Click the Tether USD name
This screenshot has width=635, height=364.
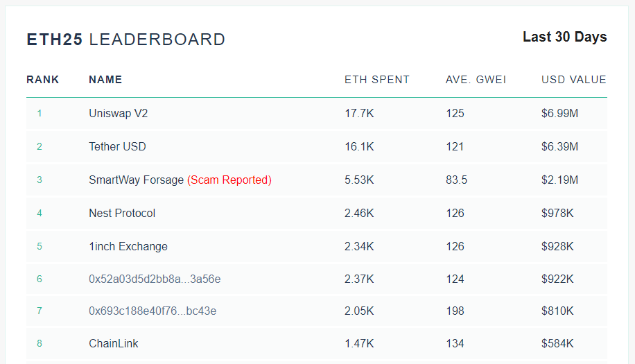(x=117, y=146)
